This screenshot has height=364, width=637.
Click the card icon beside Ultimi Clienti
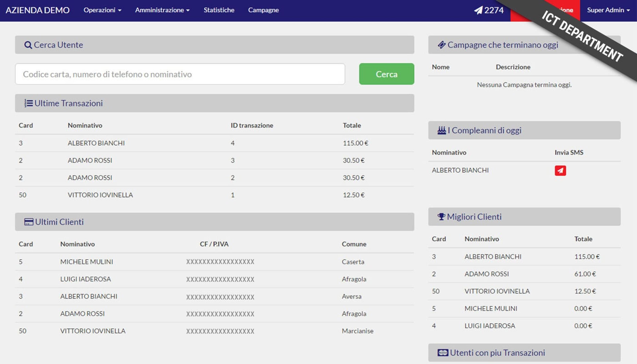click(29, 222)
